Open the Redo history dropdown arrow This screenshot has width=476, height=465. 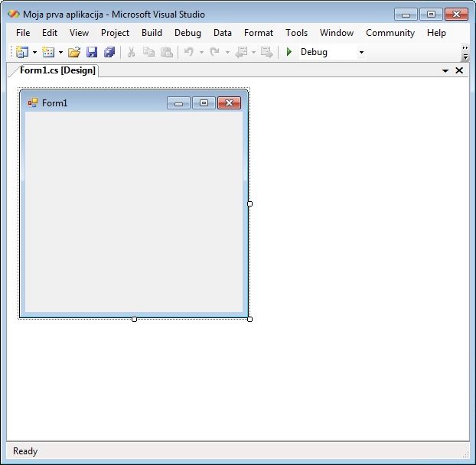coord(227,53)
